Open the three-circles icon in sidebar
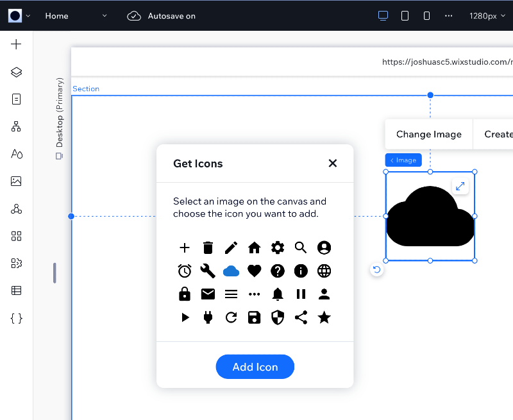513x420 pixels. [x=16, y=208]
